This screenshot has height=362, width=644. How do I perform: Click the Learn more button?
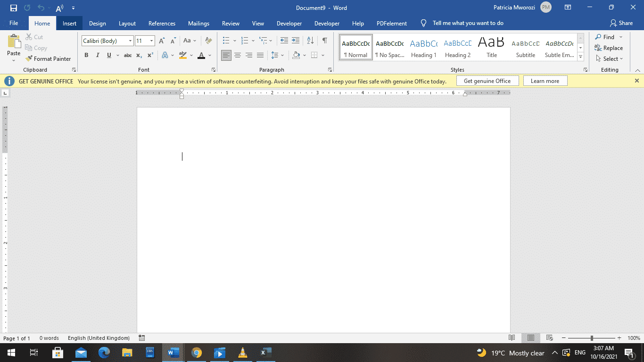[545, 81]
